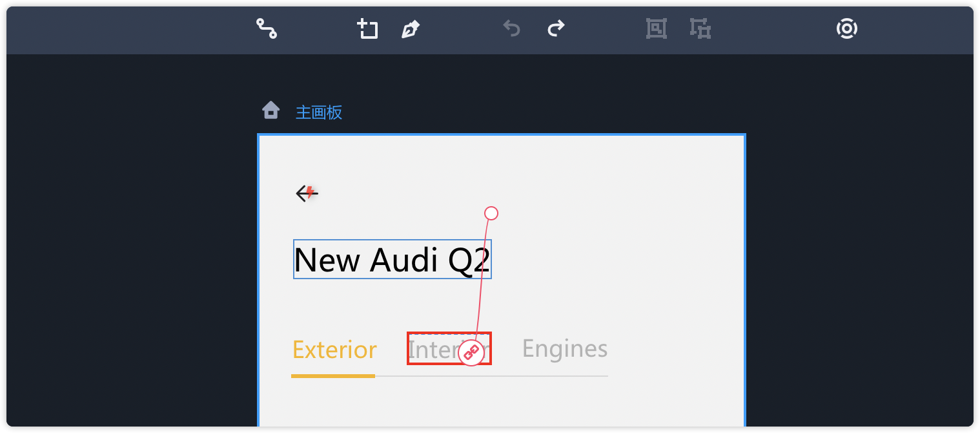The image size is (980, 433).
Task: Switch to the Exterior tab
Action: point(334,350)
